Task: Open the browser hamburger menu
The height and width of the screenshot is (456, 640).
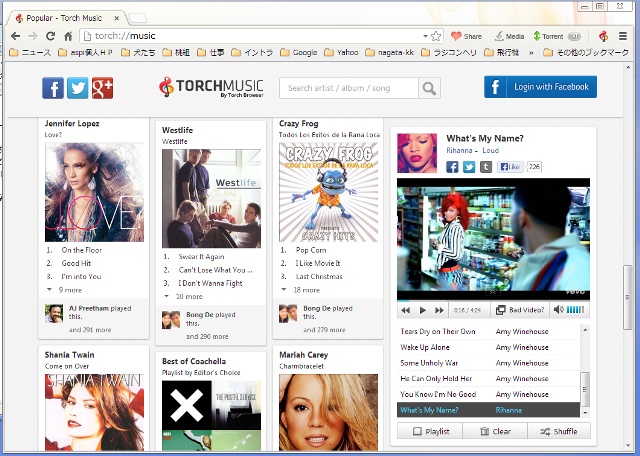Action: (x=622, y=36)
